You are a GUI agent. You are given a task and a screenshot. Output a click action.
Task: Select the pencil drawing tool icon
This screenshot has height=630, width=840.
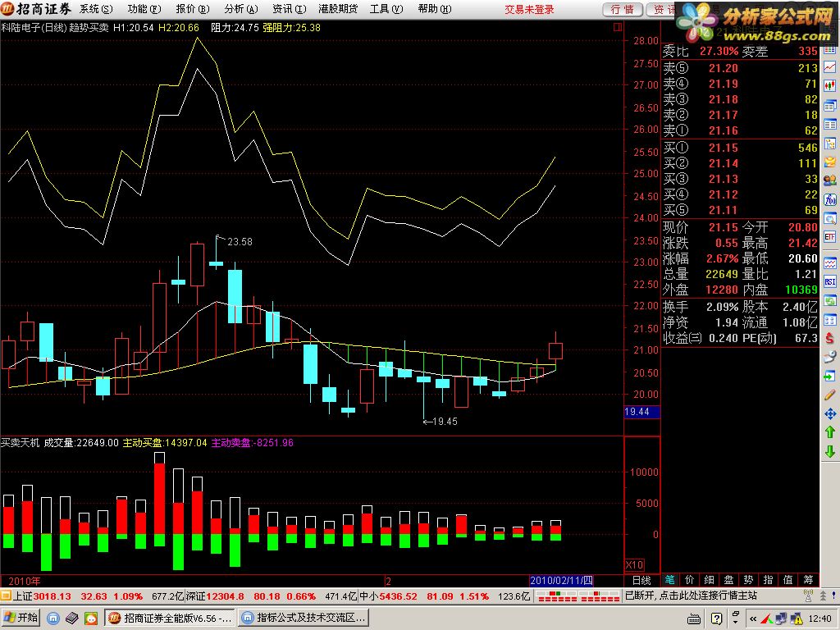click(830, 395)
